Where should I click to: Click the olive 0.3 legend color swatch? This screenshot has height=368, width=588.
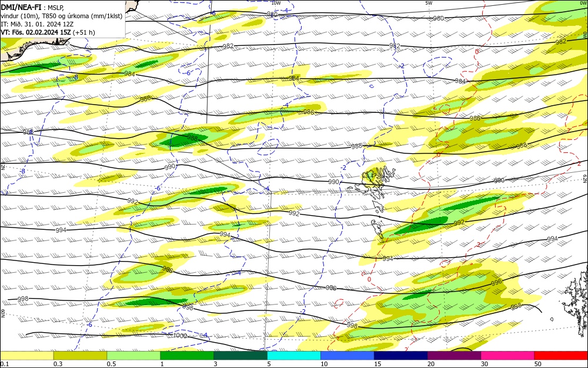[80, 356]
